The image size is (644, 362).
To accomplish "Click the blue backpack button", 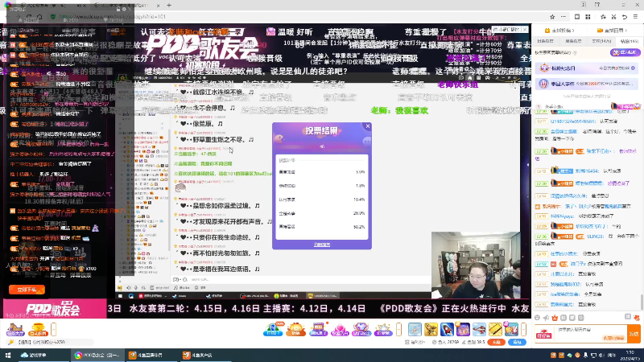I will pyautogui.click(x=517, y=342).
